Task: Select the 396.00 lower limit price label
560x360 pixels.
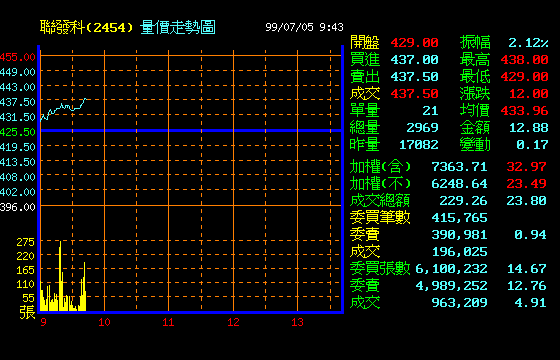Action: (x=18, y=207)
